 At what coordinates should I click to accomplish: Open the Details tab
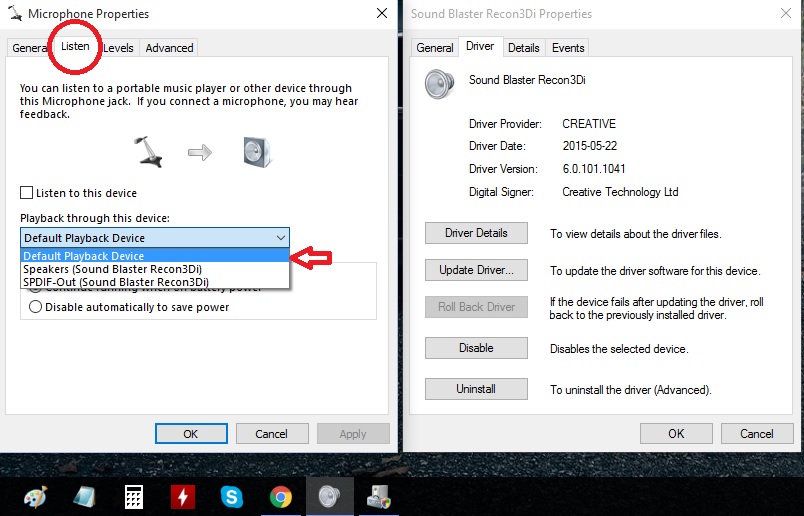(524, 48)
